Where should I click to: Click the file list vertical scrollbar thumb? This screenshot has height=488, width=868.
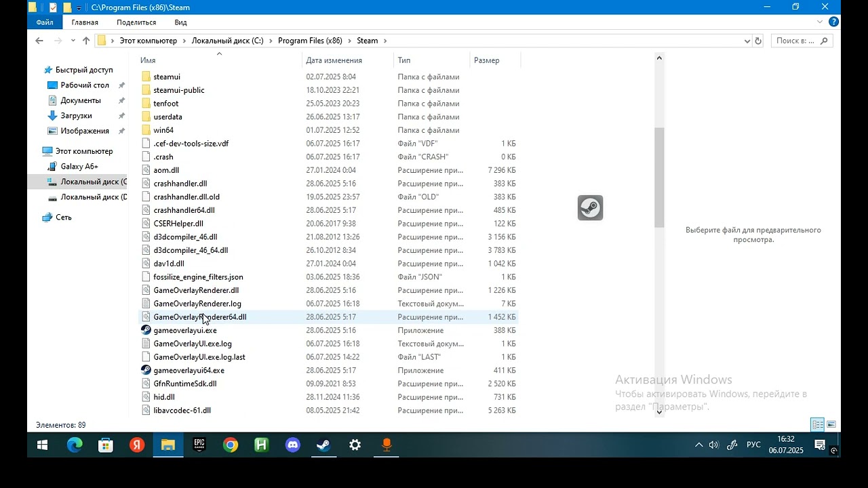[659, 178]
